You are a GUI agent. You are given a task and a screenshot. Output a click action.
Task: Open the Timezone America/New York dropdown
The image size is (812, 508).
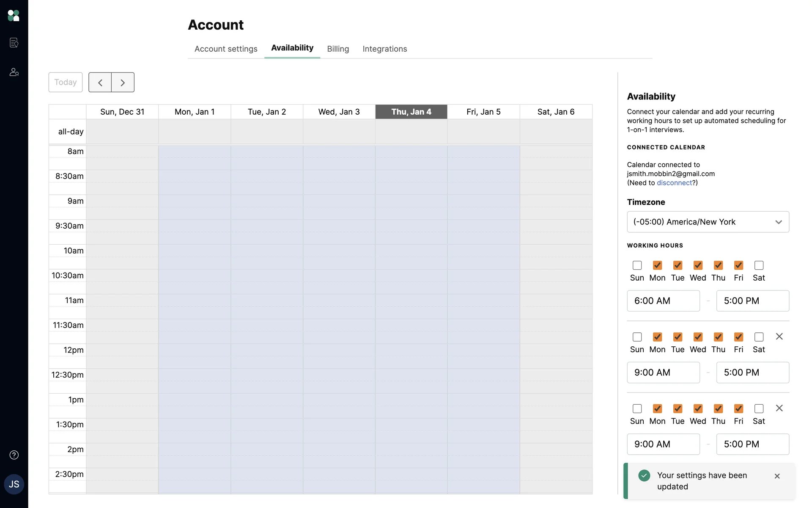tap(708, 222)
